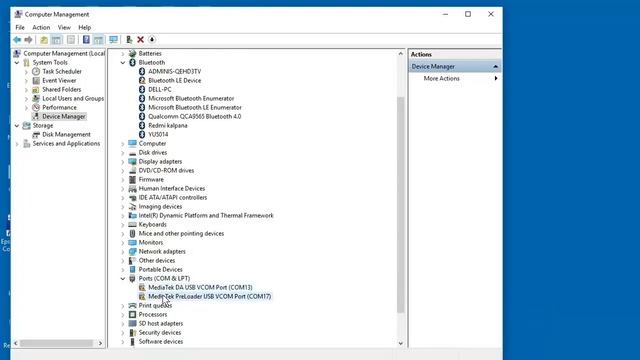Select Shared Folders in System Tools
640x360 pixels.
pyautogui.click(x=62, y=89)
